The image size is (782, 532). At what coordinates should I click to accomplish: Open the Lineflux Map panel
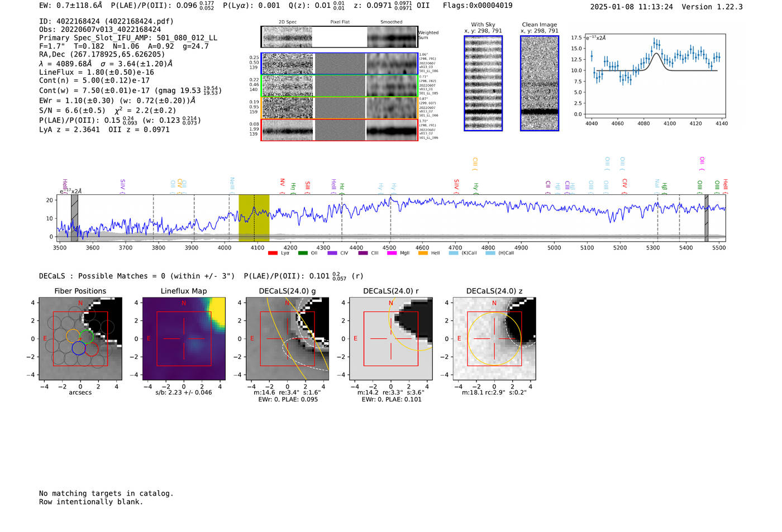pyautogui.click(x=184, y=338)
